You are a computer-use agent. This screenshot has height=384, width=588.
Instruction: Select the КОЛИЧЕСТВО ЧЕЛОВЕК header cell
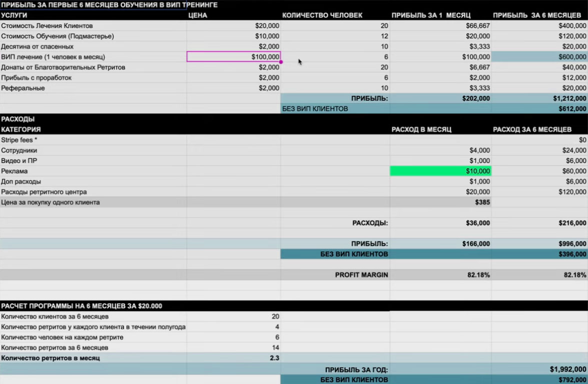(x=335, y=15)
